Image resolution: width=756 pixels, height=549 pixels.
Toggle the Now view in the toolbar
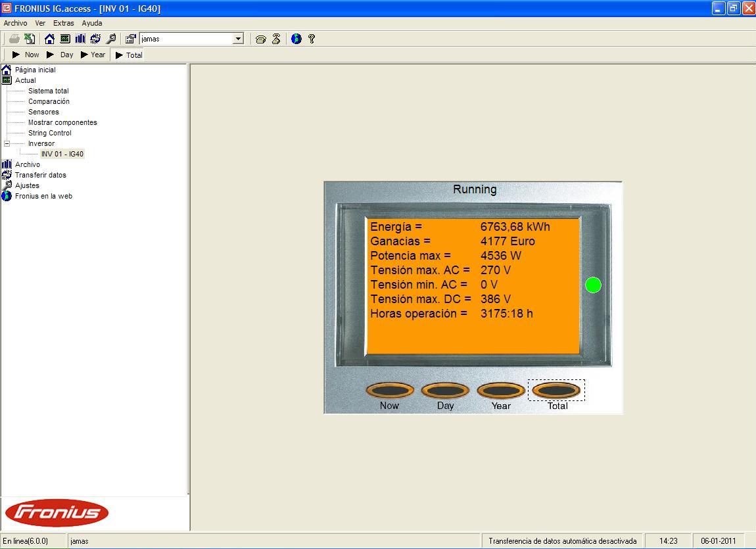coord(25,55)
